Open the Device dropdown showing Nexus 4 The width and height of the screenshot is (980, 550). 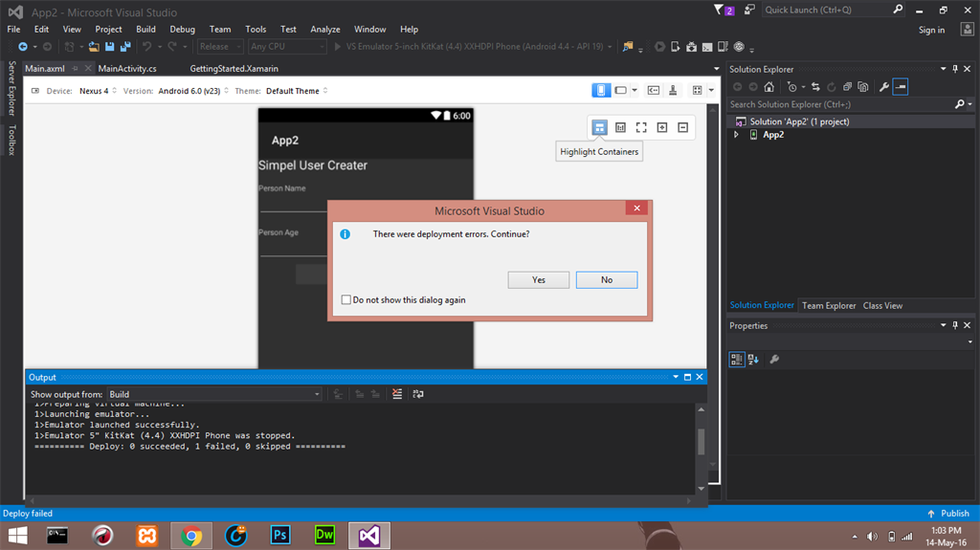pos(98,91)
